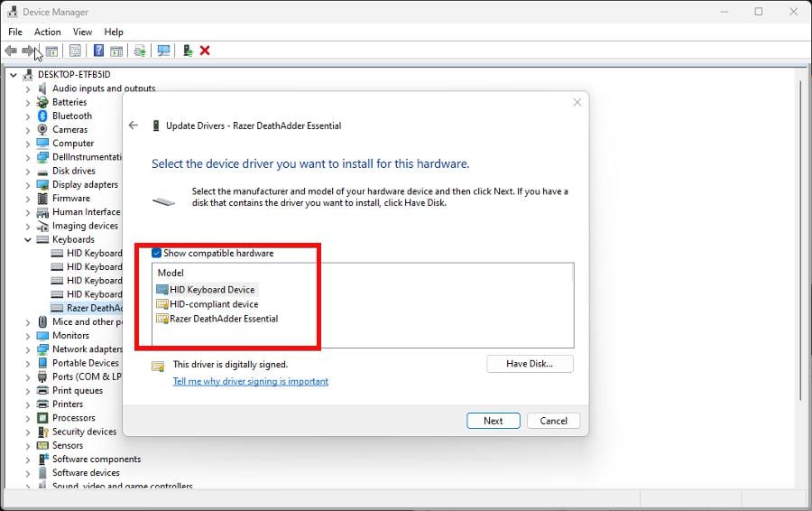Toggle the show/hide console tree toolbar icon

[x=51, y=51]
